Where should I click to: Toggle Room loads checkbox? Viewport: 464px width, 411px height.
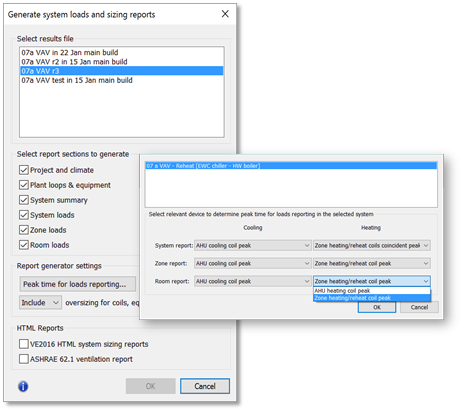[24, 245]
